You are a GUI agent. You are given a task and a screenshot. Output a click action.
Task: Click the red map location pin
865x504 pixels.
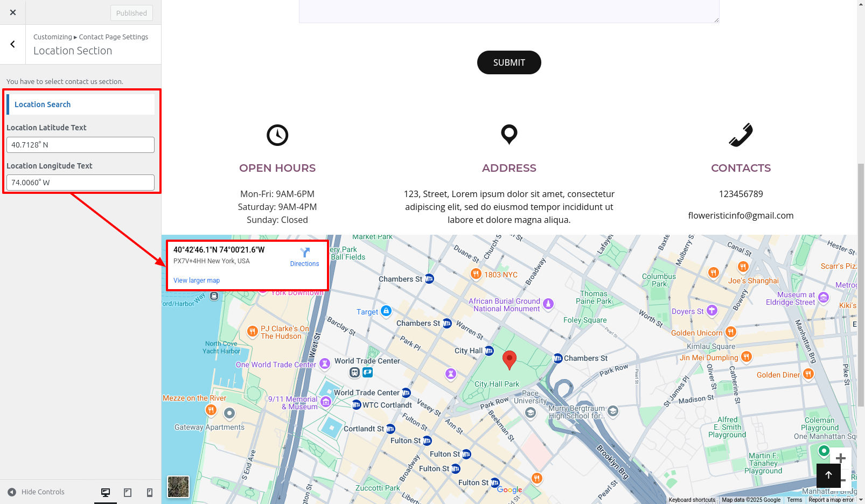509,359
